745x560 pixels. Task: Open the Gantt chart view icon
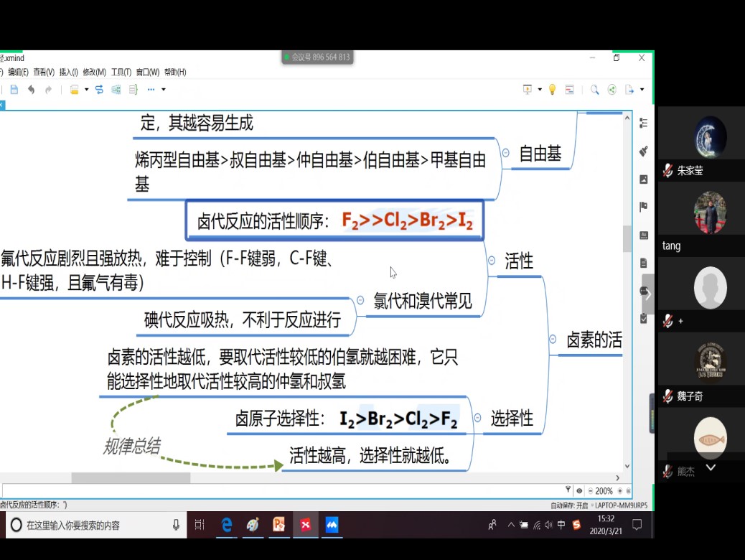[x=570, y=90]
